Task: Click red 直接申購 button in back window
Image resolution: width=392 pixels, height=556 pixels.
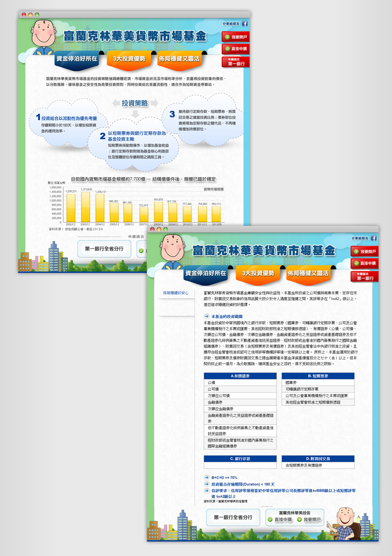Action: tap(236, 49)
